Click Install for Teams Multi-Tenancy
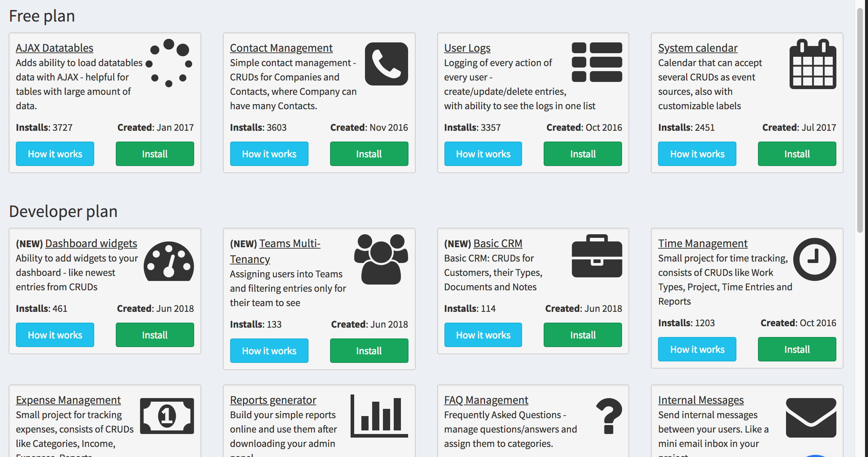This screenshot has height=457, width=868. [369, 350]
